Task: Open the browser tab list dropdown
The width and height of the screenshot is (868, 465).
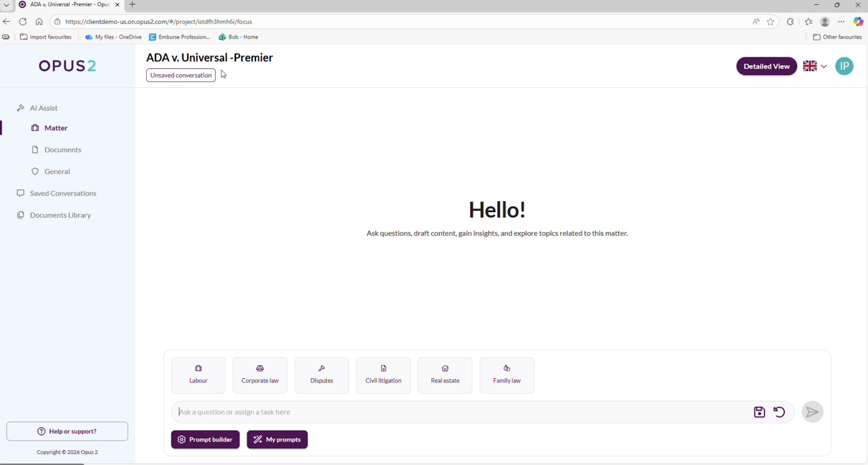Action: 7,5
